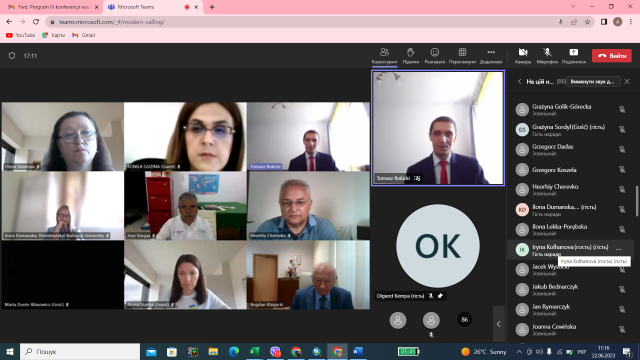Viewport: 640px width, 360px height.
Task: Click IK avatar of Iryna Kolhanova
Action: (x=522, y=249)
